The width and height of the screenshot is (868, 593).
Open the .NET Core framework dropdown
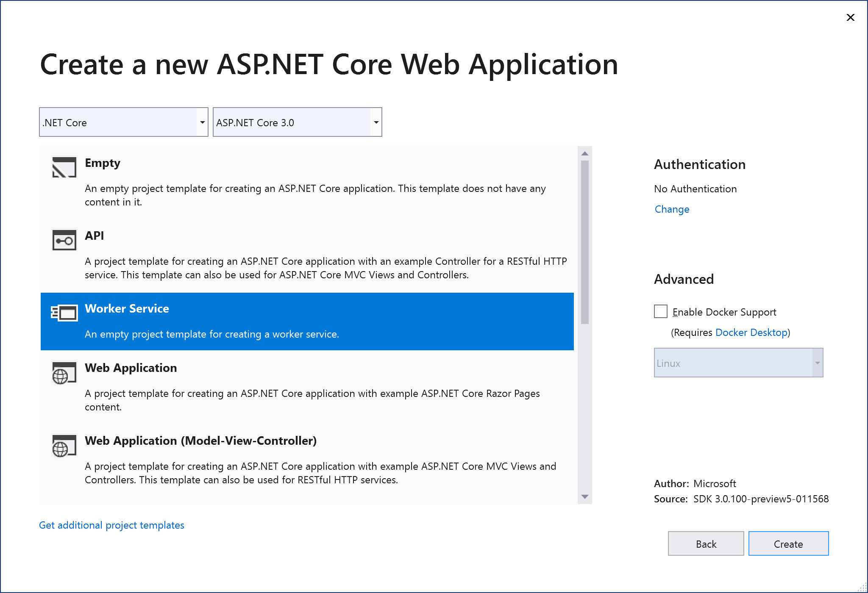[x=202, y=122]
